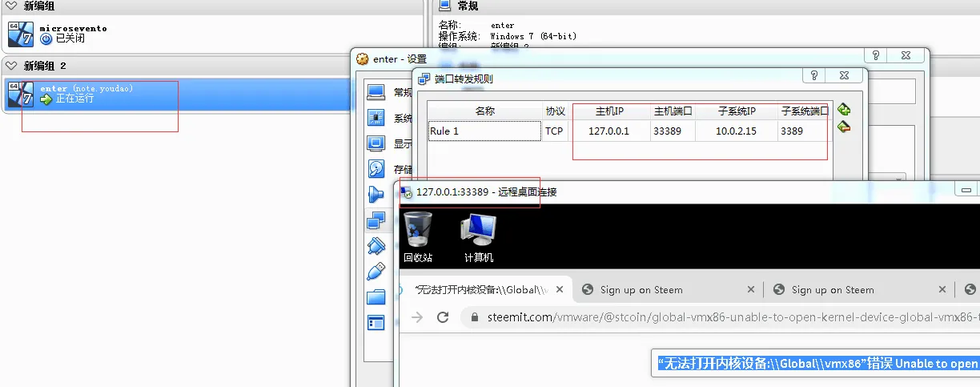The width and height of the screenshot is (980, 387).
Task: Click the 主机IP column header
Action: tap(609, 111)
